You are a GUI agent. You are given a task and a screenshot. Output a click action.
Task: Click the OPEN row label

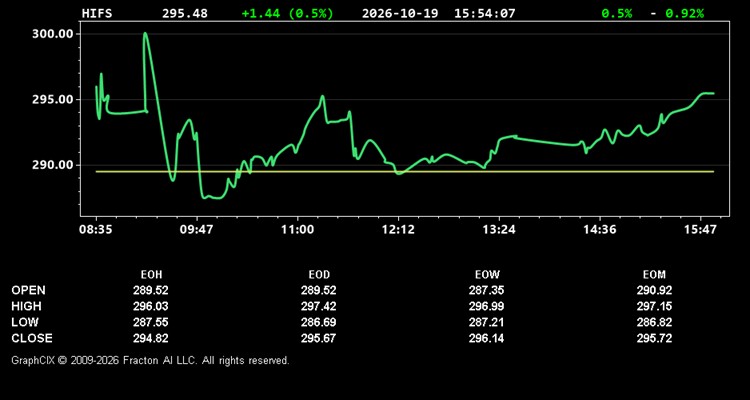tap(28, 290)
